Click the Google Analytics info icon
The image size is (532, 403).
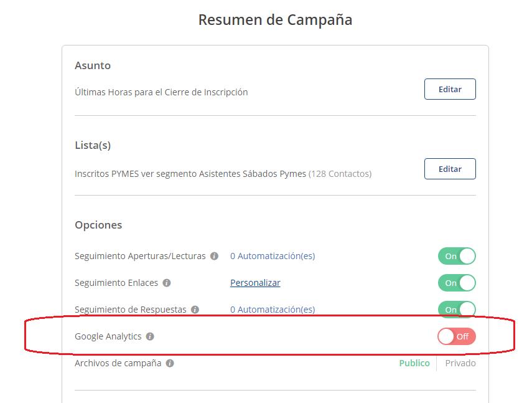pyautogui.click(x=150, y=336)
